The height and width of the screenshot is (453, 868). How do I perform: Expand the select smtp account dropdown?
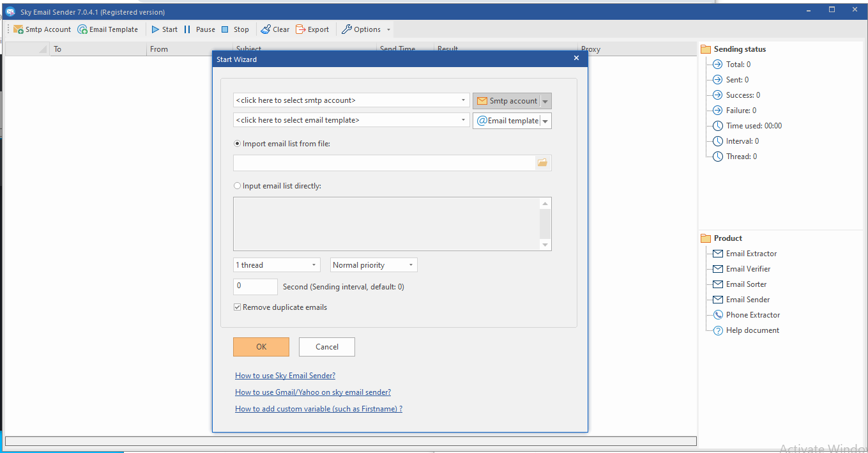(463, 100)
